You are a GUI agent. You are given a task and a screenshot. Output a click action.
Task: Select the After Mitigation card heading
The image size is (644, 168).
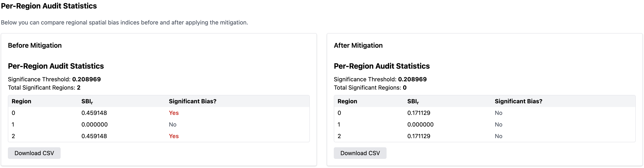click(358, 45)
